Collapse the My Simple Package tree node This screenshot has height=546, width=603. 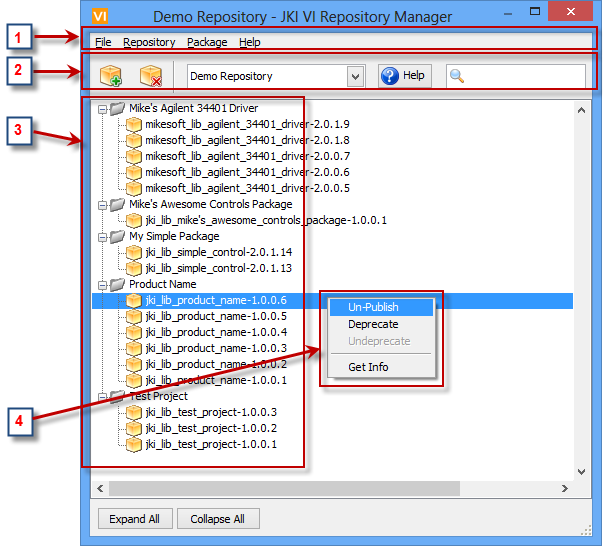[102, 236]
